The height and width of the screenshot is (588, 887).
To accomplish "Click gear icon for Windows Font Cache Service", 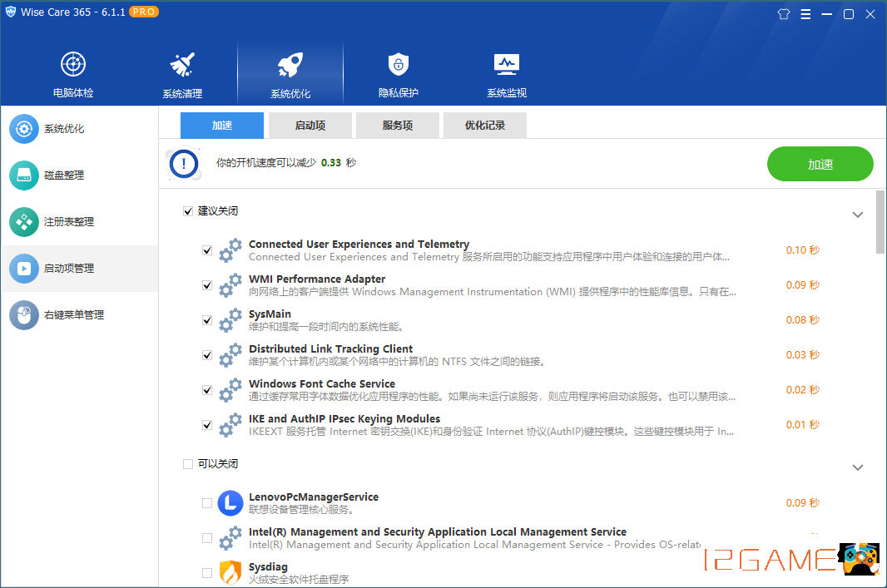I will coord(230,390).
